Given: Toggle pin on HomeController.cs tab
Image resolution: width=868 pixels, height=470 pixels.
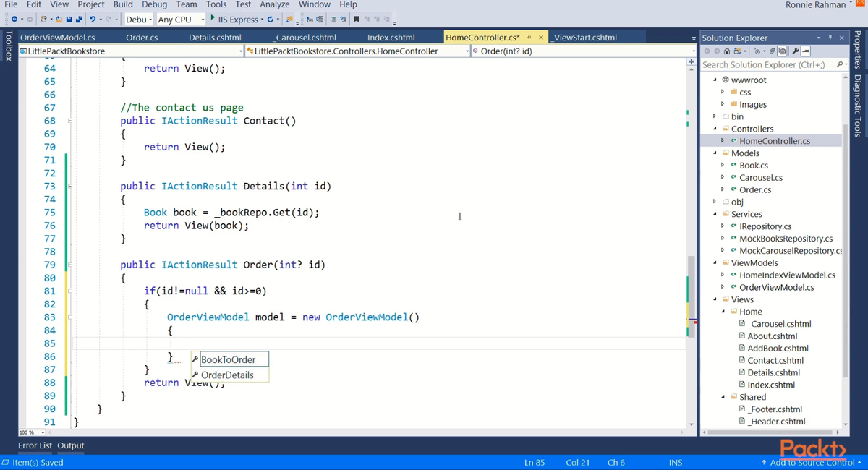Looking at the screenshot, I should click(x=529, y=38).
